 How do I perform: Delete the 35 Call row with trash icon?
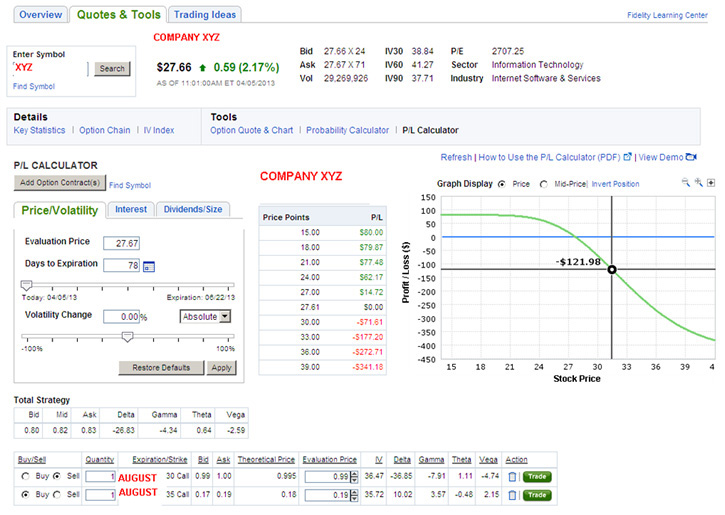(511, 494)
